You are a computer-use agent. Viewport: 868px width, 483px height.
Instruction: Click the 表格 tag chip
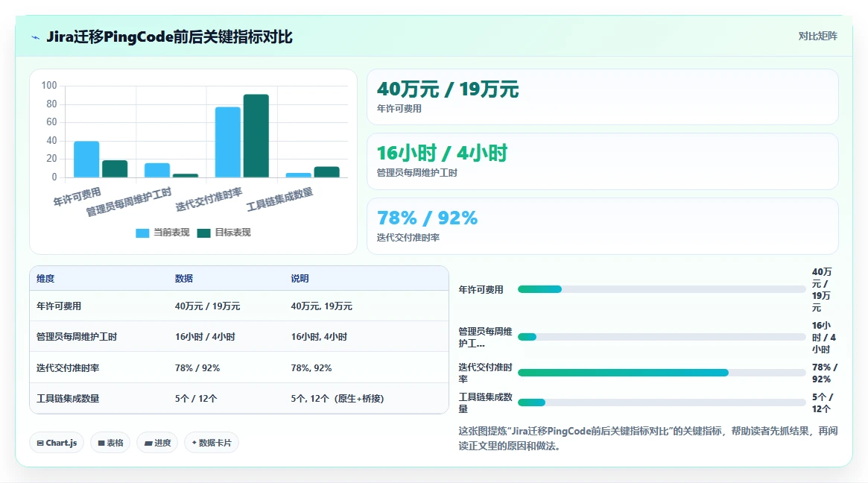(110, 443)
